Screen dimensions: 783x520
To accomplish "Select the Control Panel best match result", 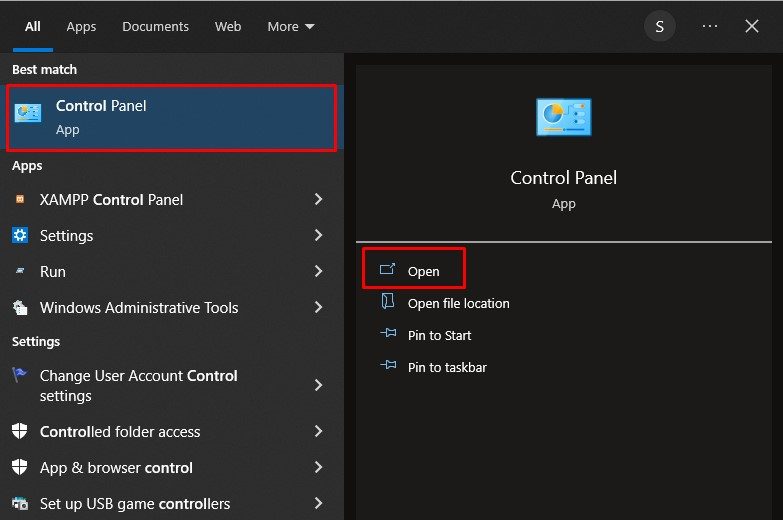I will pyautogui.click(x=172, y=117).
